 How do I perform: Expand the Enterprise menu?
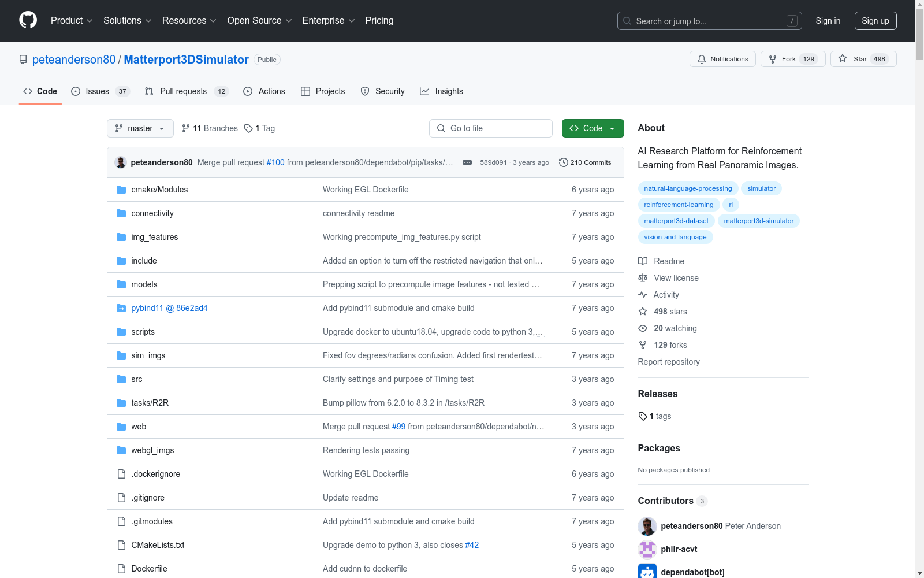coord(329,20)
